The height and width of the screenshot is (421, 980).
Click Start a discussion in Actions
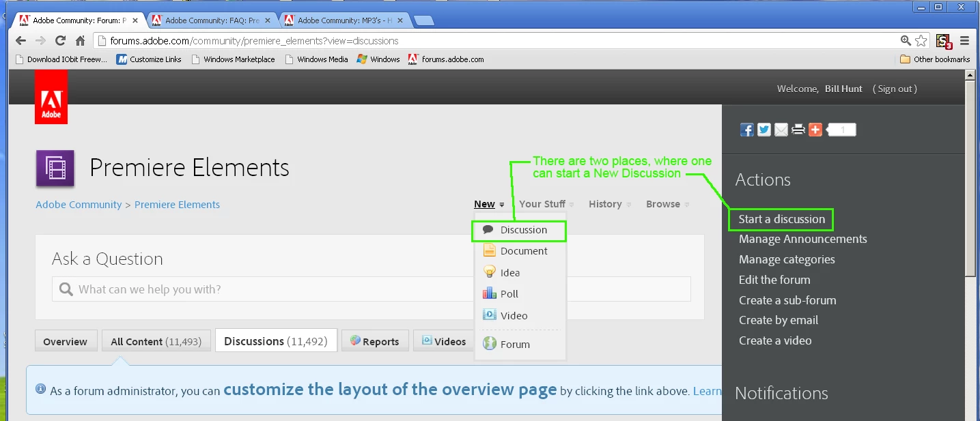[x=782, y=219]
